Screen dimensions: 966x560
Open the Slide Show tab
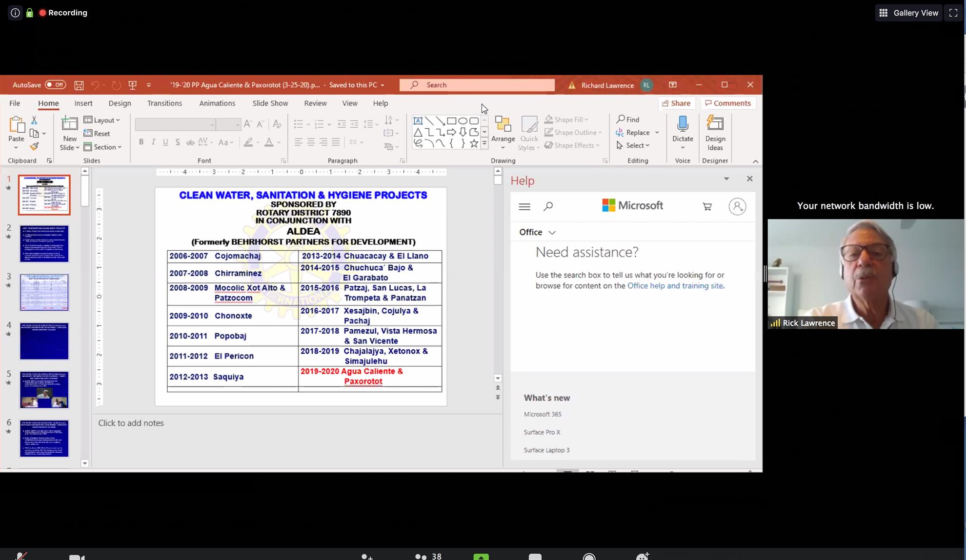(270, 103)
